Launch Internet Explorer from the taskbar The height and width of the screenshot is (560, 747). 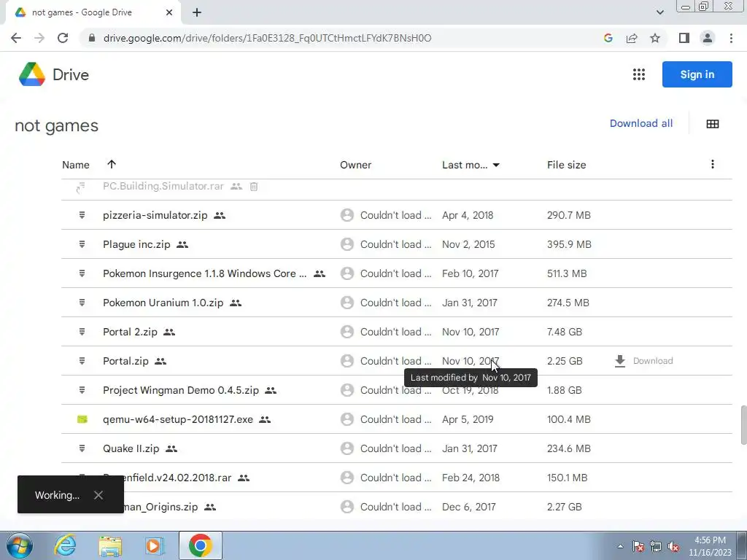tap(65, 545)
